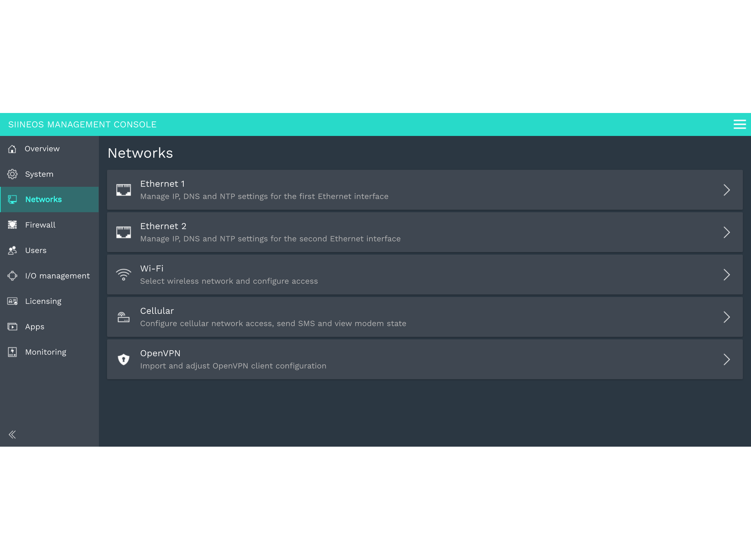
Task: Click the Firewall shield icon
Action: [x=12, y=225]
